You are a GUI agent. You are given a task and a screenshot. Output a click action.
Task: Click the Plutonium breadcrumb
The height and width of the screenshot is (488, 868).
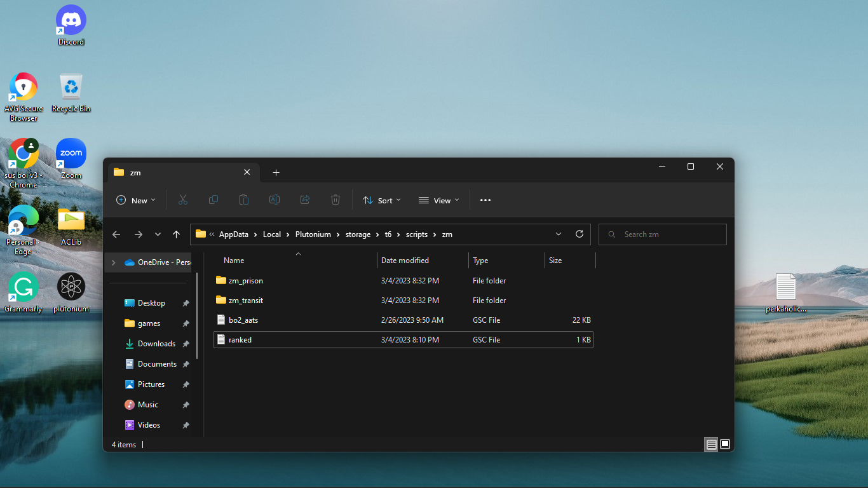[x=313, y=234]
